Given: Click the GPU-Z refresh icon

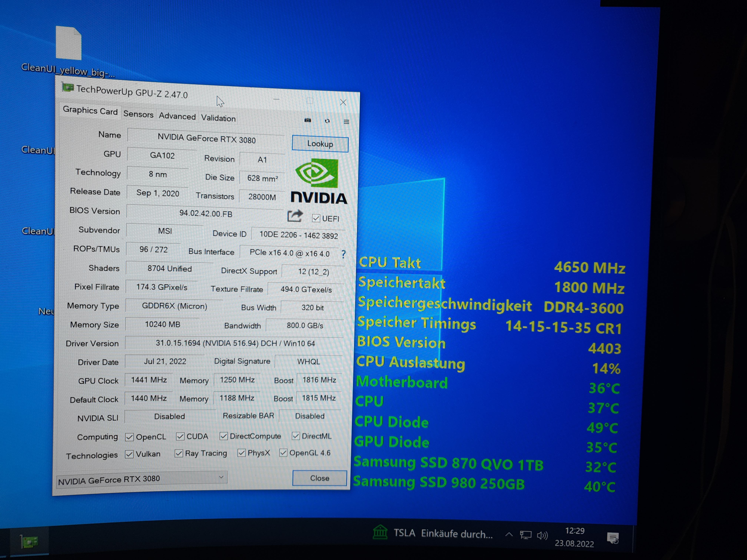Looking at the screenshot, I should [327, 121].
